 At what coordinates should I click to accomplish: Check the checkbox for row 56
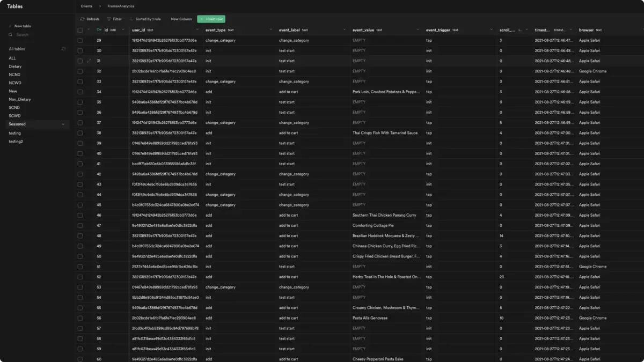[x=80, y=318]
